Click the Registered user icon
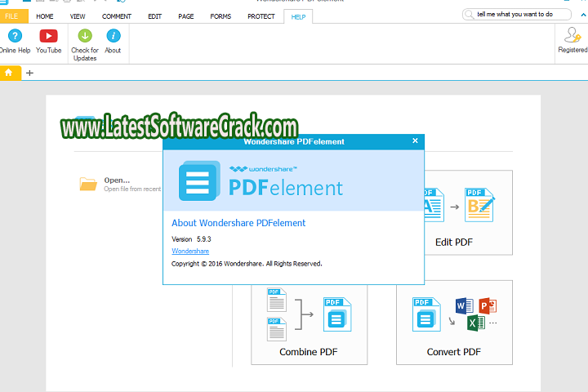This screenshot has width=588, height=392. pos(572,36)
